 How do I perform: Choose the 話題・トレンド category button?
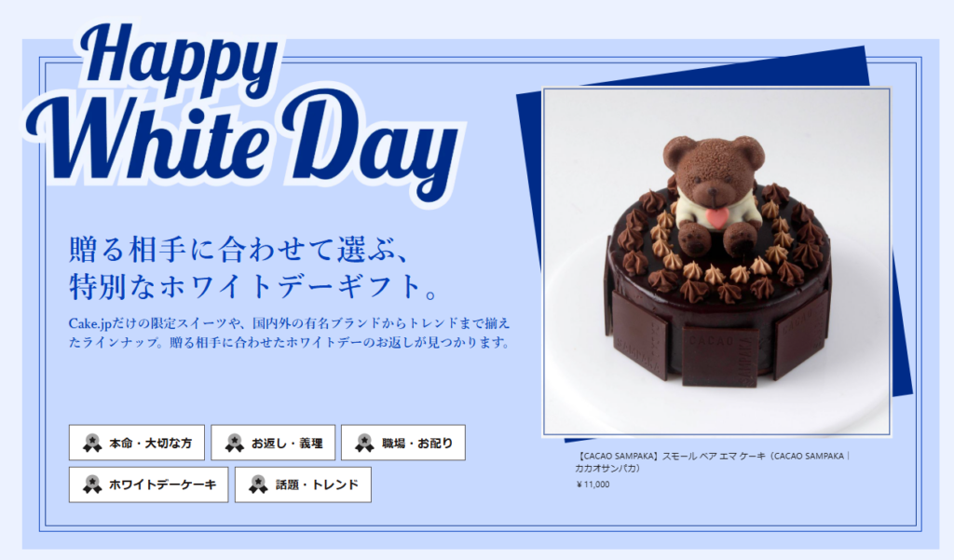[303, 485]
